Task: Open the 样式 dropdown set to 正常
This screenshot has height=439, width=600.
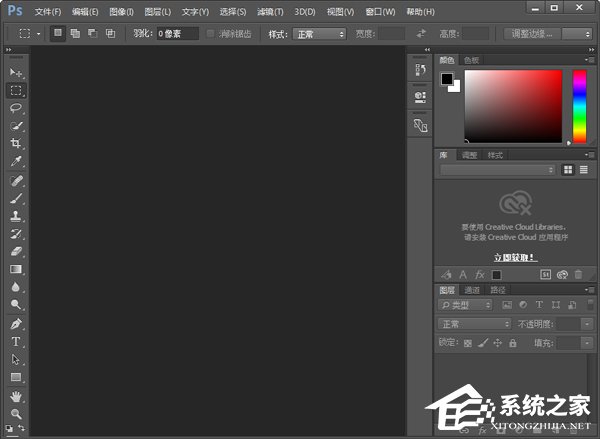Action: coord(320,34)
